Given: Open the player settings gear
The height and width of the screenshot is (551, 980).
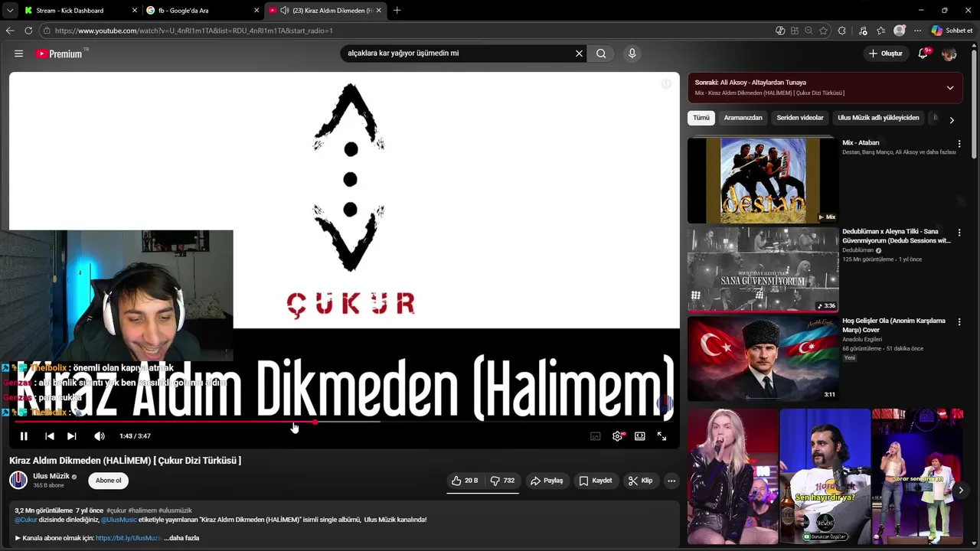Looking at the screenshot, I should coord(618,436).
